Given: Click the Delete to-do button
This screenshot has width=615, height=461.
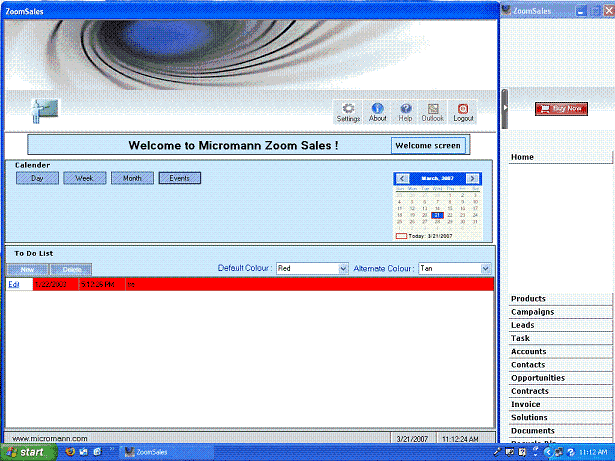Looking at the screenshot, I should [71, 270].
